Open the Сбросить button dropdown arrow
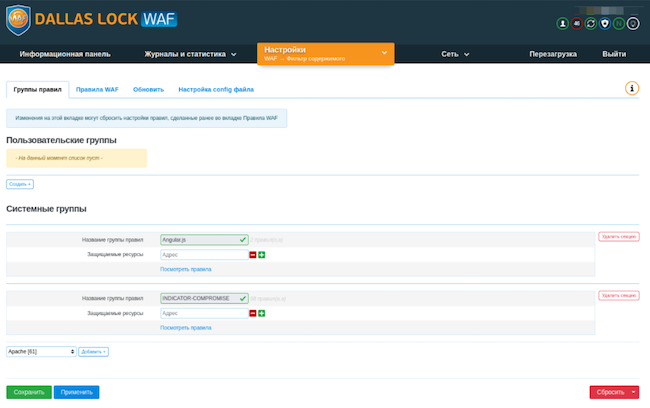Viewport: 650px width, 408px height. tap(634, 392)
